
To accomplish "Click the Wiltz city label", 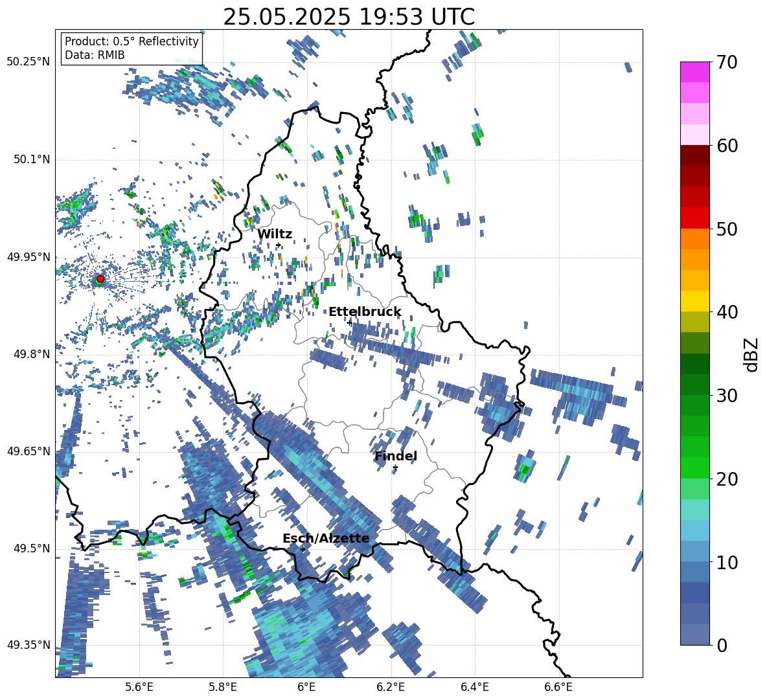I will pos(275,234).
